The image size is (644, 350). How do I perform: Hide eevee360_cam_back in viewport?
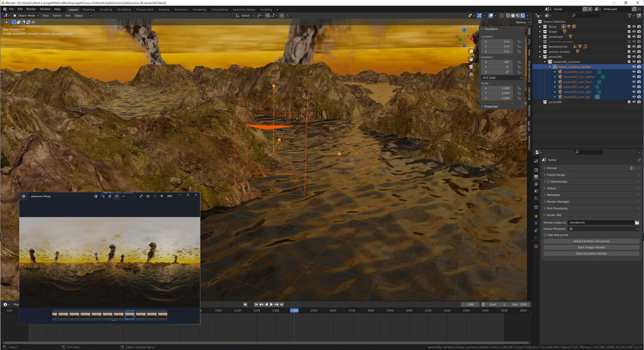[634, 72]
